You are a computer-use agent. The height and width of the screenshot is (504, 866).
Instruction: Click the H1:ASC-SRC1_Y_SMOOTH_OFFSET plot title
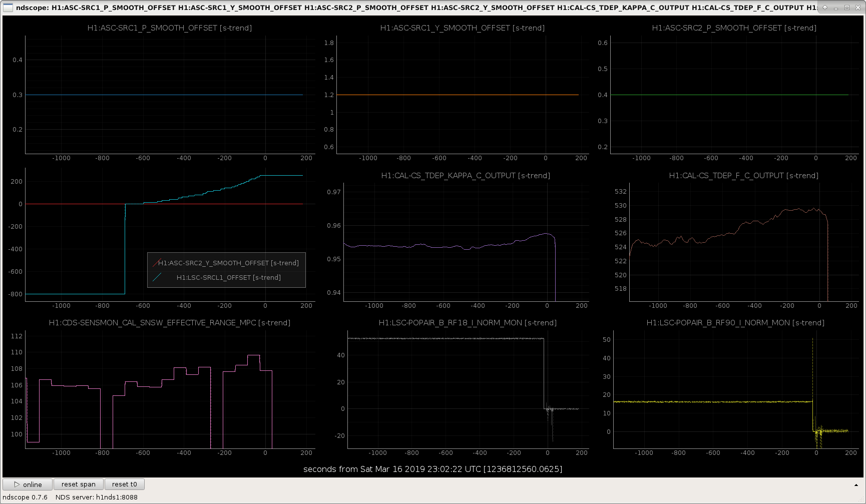pos(463,28)
